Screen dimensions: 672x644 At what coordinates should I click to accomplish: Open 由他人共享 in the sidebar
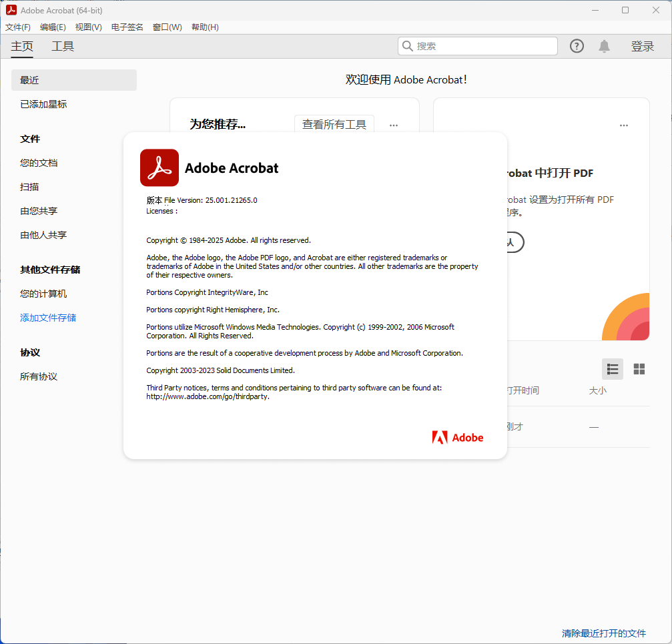click(43, 235)
